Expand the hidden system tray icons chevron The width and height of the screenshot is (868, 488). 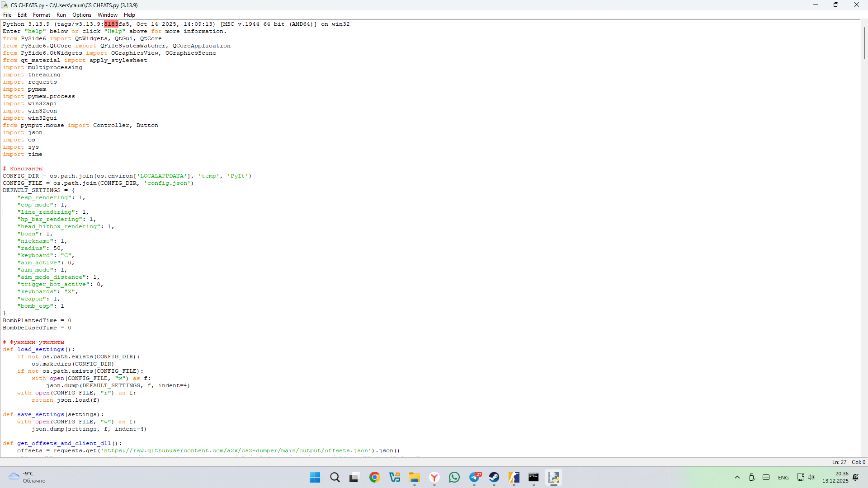(x=737, y=477)
